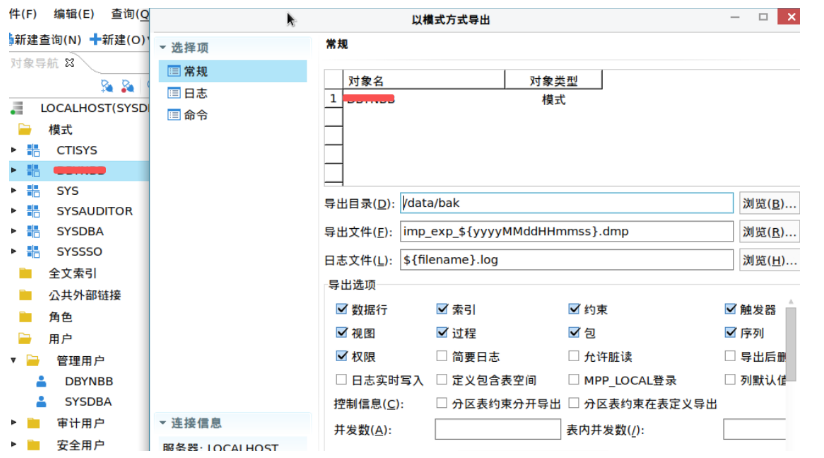
Task: Click the DBYNBB user icon under 管理用户
Action: pos(42,381)
